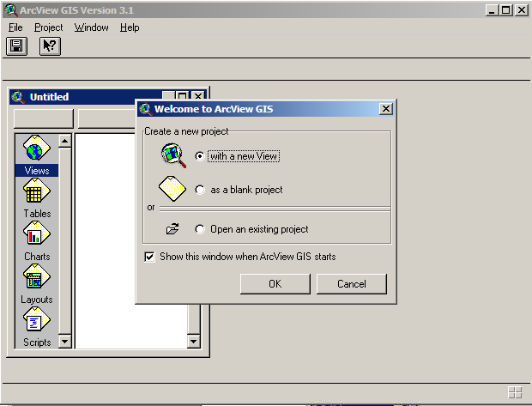Confirm the Welcome dialog with OK
The width and height of the screenshot is (532, 406).
point(275,284)
